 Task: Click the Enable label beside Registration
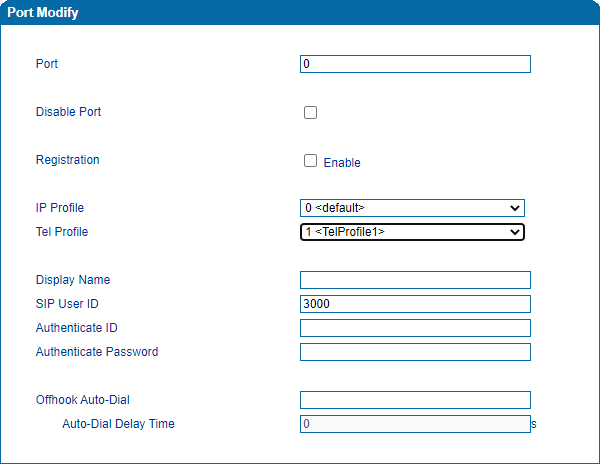tap(342, 163)
